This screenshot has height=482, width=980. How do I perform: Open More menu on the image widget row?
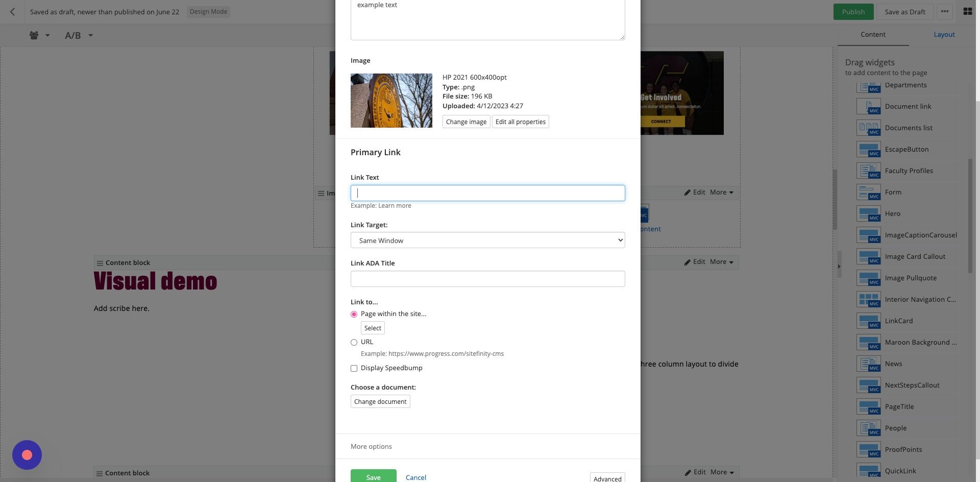click(x=721, y=192)
